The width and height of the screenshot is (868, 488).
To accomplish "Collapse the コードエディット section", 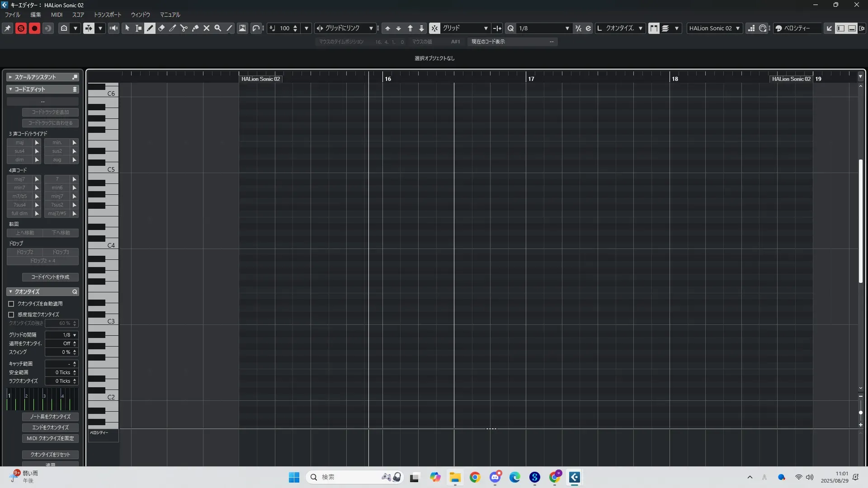I will pos(10,89).
